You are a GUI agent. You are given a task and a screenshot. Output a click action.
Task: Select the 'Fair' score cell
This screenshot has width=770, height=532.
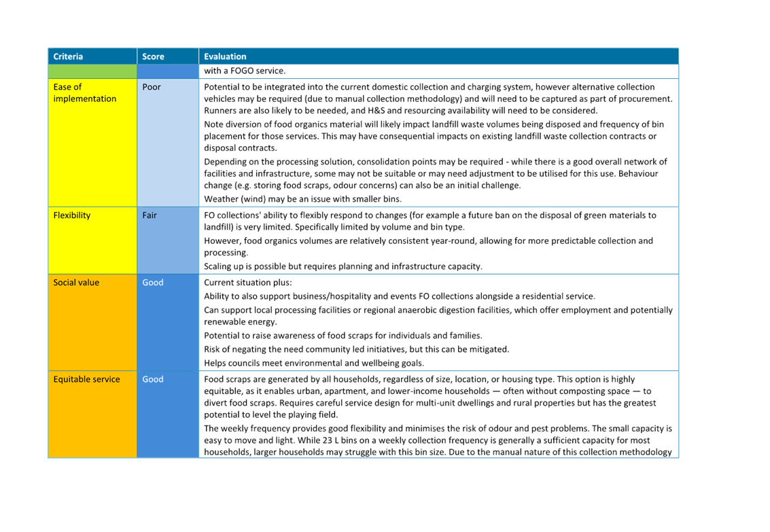click(150, 215)
